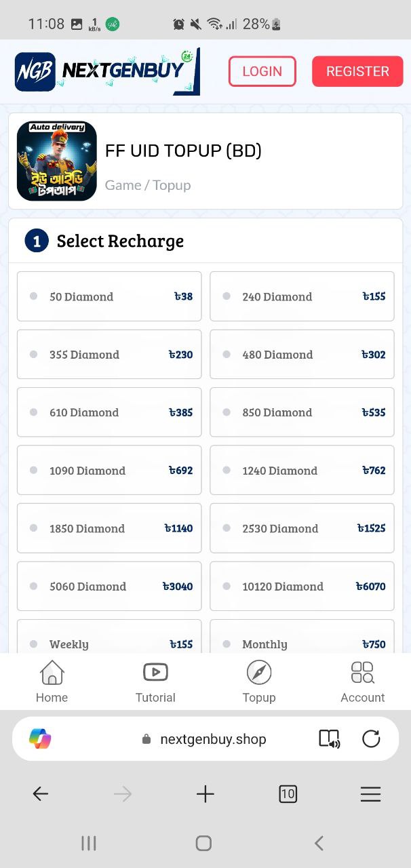
Task: Open the Copilot icon in address bar
Action: coord(40,738)
